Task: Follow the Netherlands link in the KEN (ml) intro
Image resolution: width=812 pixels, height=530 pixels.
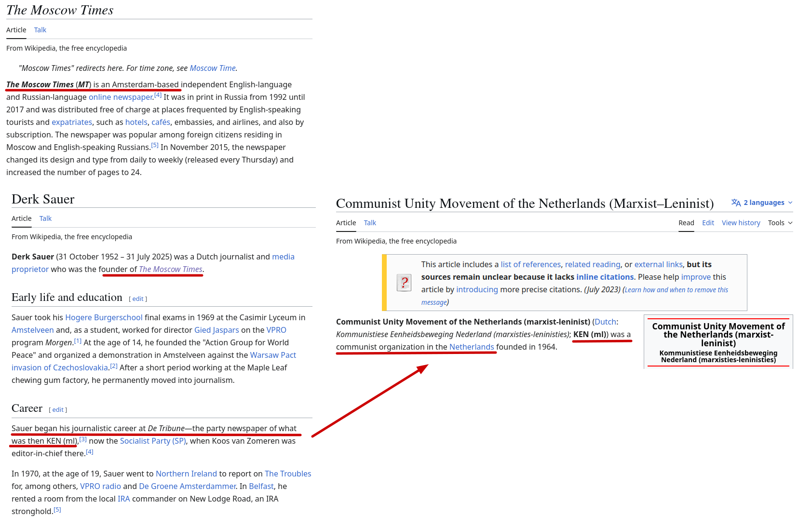Action: tap(472, 347)
